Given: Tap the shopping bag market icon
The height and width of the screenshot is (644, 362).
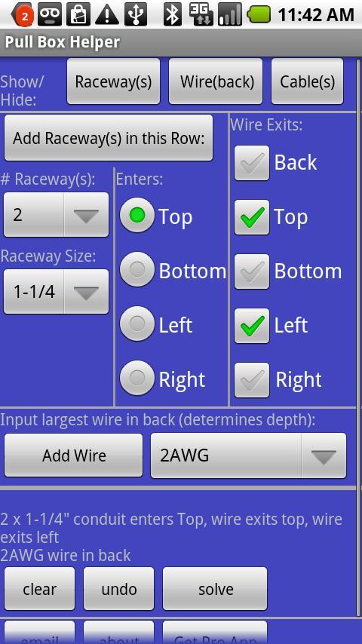Looking at the screenshot, I should pyautogui.click(x=78, y=14).
